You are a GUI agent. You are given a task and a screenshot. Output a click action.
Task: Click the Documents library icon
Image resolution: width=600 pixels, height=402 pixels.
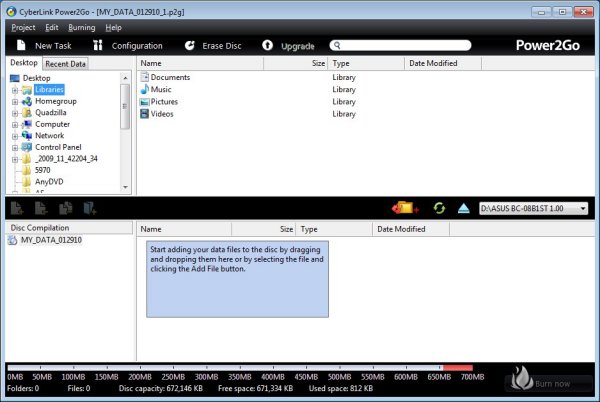[x=144, y=77]
